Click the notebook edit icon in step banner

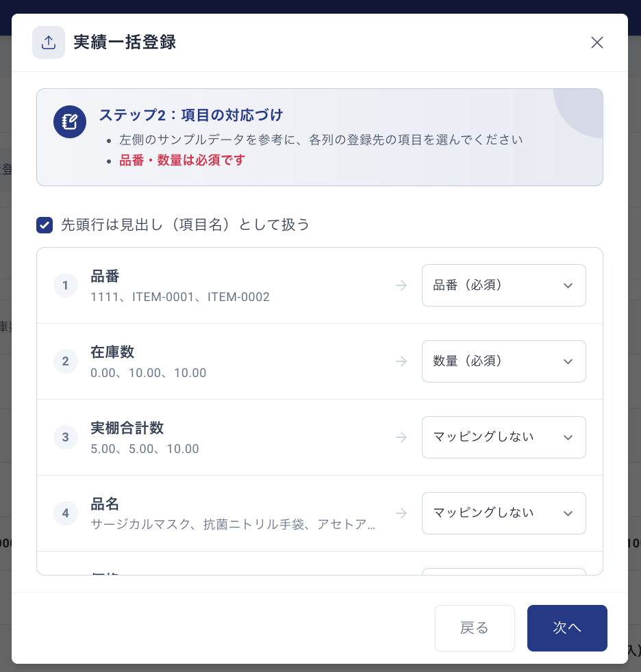[x=69, y=122]
